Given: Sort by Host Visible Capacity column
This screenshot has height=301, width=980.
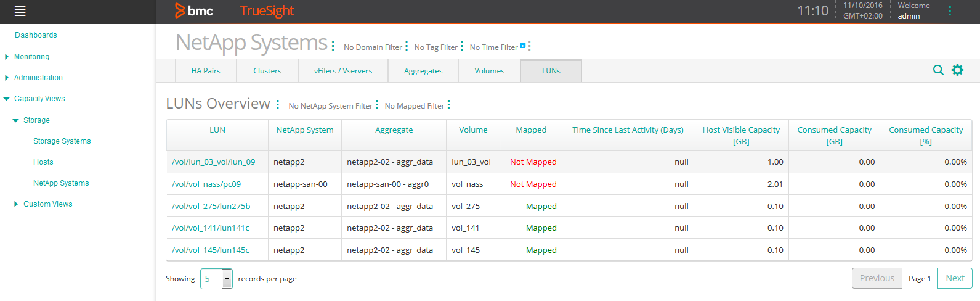Looking at the screenshot, I should (741, 136).
